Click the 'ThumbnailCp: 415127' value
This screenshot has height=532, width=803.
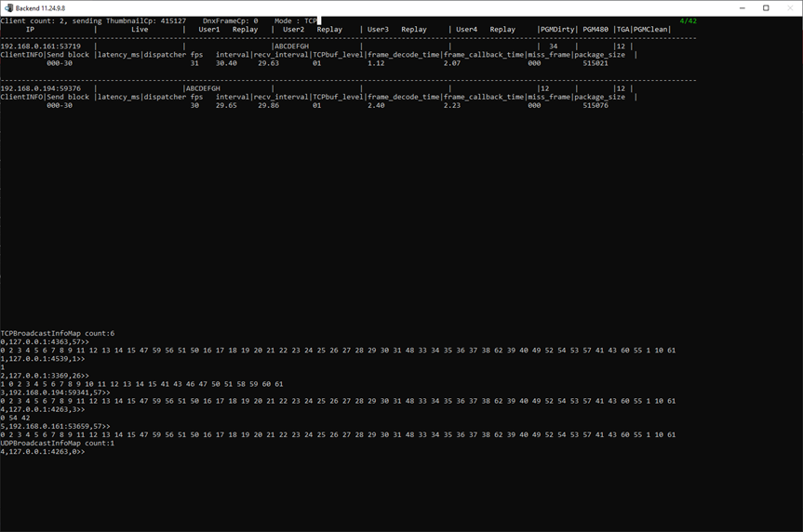coord(146,21)
